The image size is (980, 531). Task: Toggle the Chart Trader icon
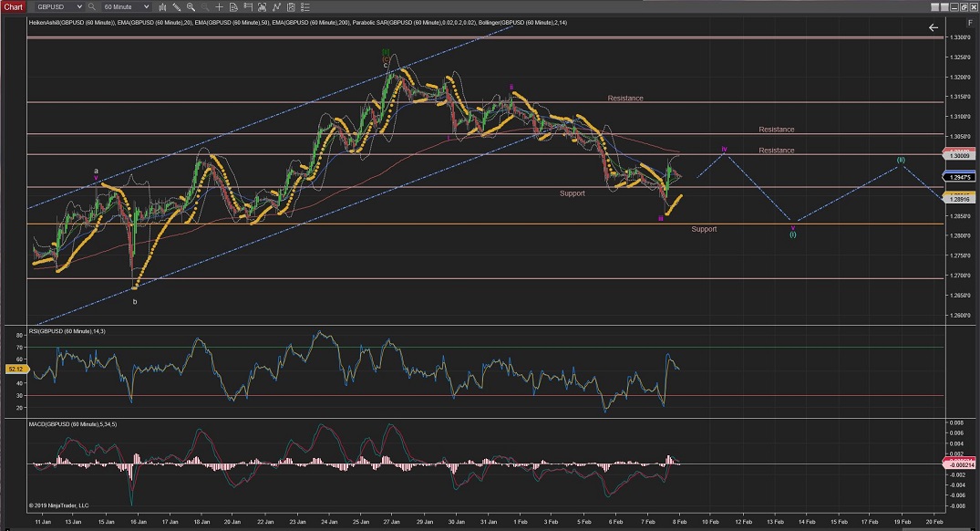click(248, 7)
